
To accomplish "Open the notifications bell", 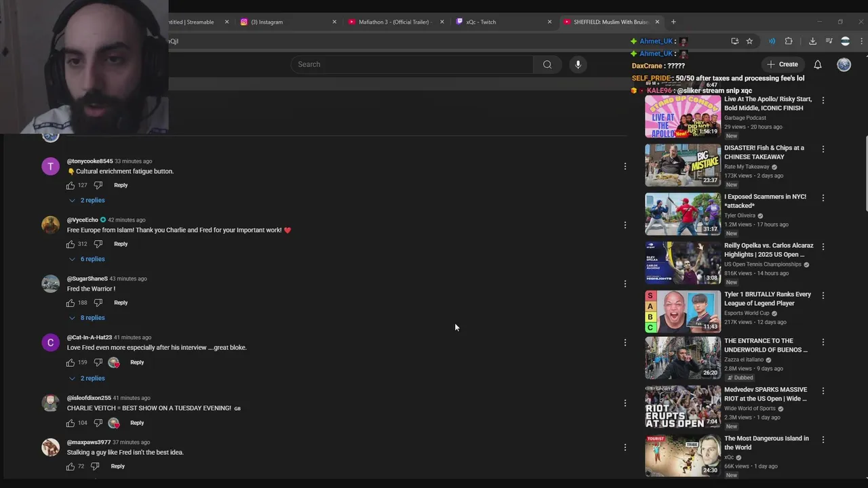I will tap(818, 64).
